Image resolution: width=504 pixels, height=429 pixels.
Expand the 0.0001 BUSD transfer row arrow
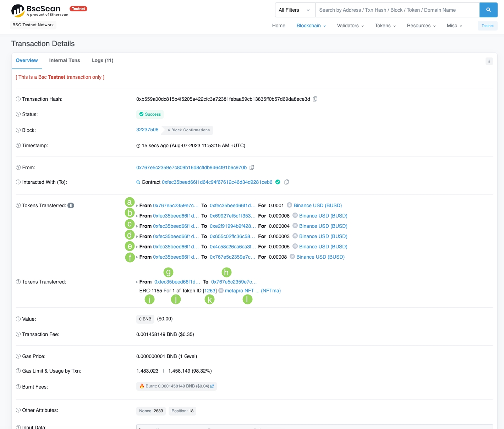coord(137,206)
